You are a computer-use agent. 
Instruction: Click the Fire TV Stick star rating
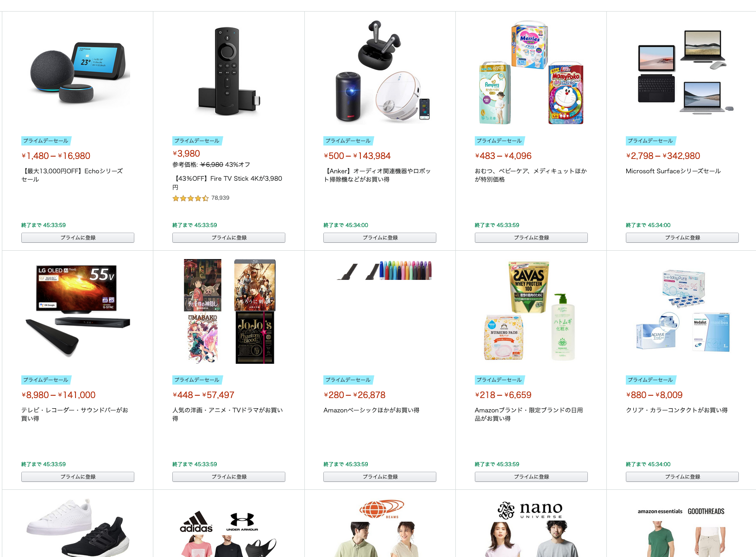tap(190, 198)
